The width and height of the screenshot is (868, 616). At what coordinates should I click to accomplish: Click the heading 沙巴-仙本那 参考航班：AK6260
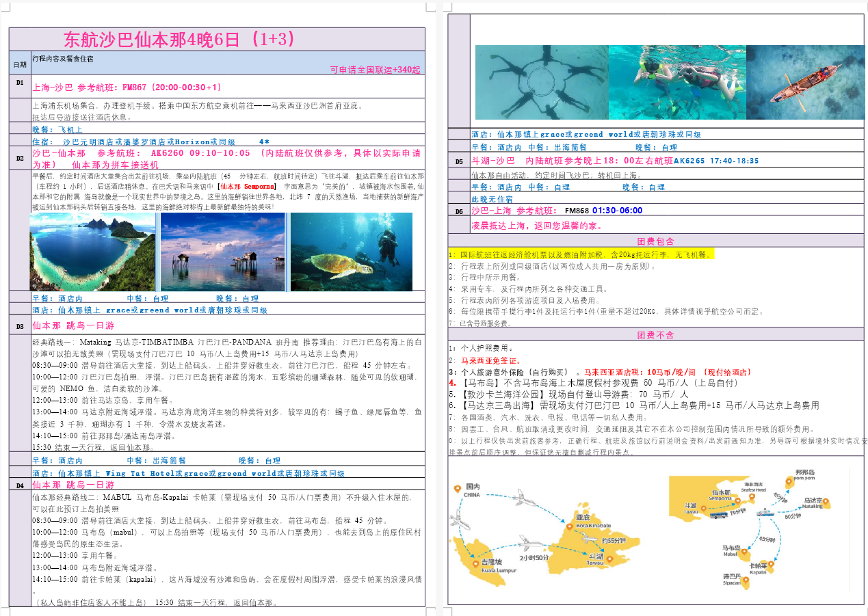(x=226, y=159)
